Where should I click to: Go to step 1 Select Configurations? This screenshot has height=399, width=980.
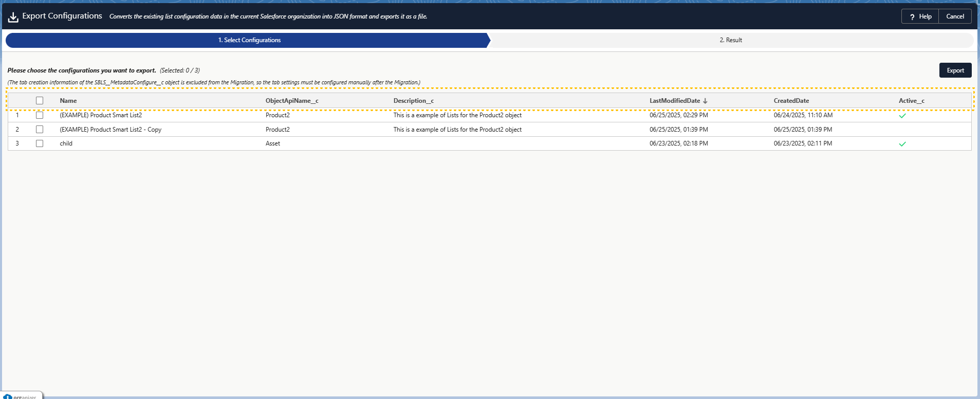pyautogui.click(x=249, y=40)
